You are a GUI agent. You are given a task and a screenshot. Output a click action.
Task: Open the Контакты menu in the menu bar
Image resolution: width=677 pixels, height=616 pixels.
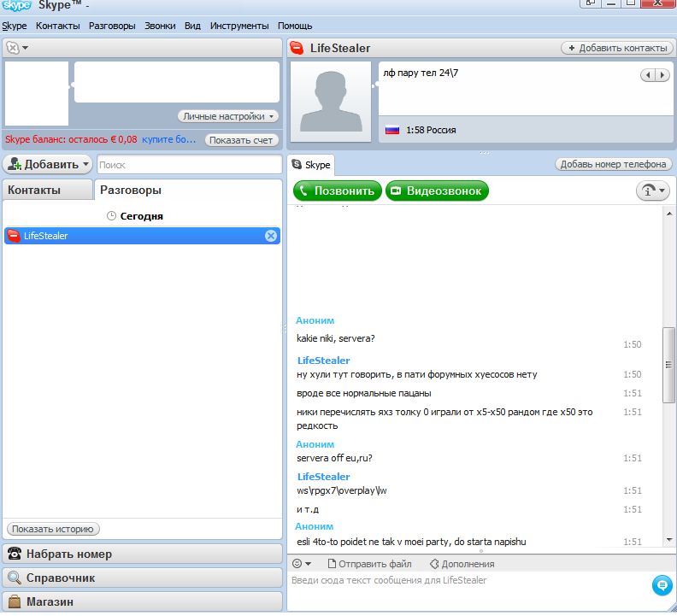(x=58, y=26)
